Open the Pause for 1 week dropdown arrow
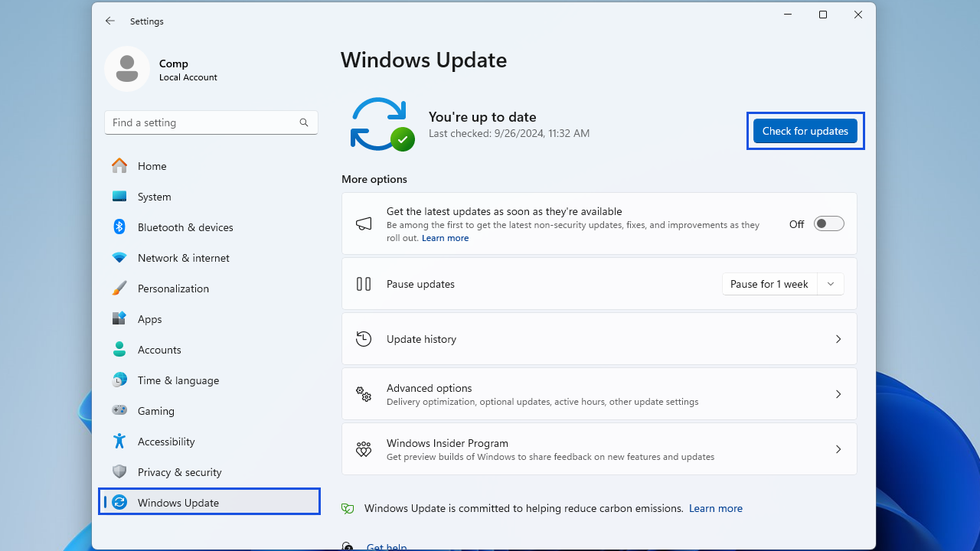This screenshot has width=980, height=551. coord(831,284)
